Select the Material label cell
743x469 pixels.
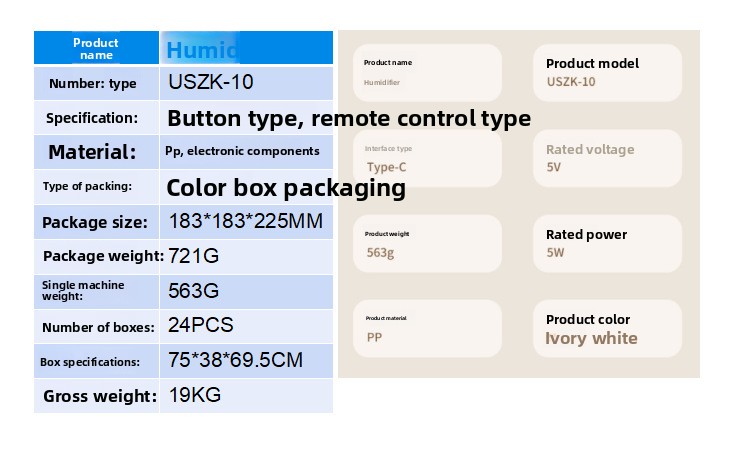[x=92, y=152]
